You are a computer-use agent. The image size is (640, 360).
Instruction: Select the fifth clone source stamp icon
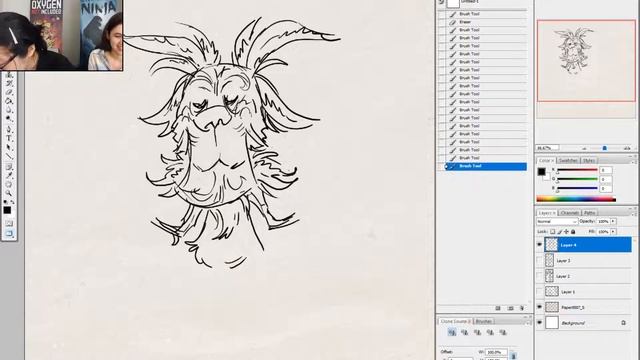[503, 332]
